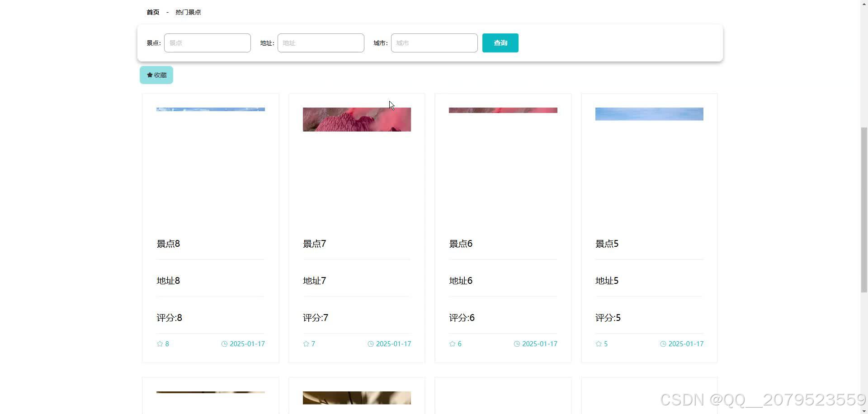Open the 景点7 card thumbnail image
868x414 pixels.
point(357,119)
